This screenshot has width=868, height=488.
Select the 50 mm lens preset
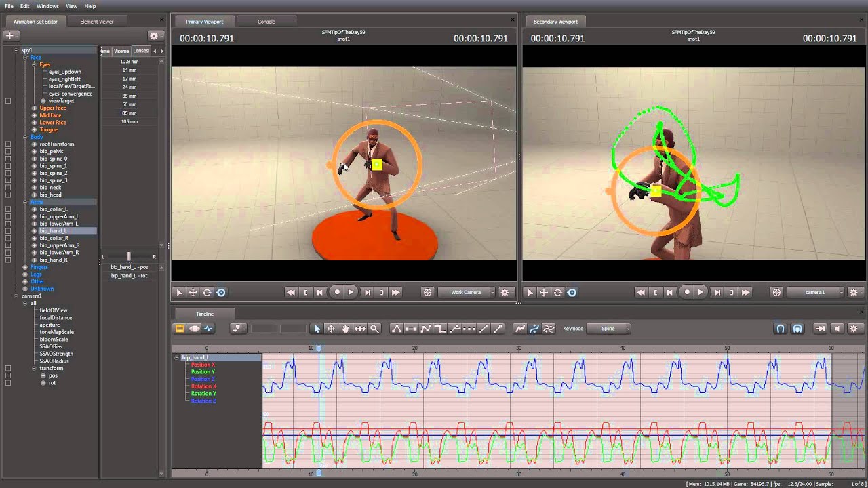click(129, 104)
